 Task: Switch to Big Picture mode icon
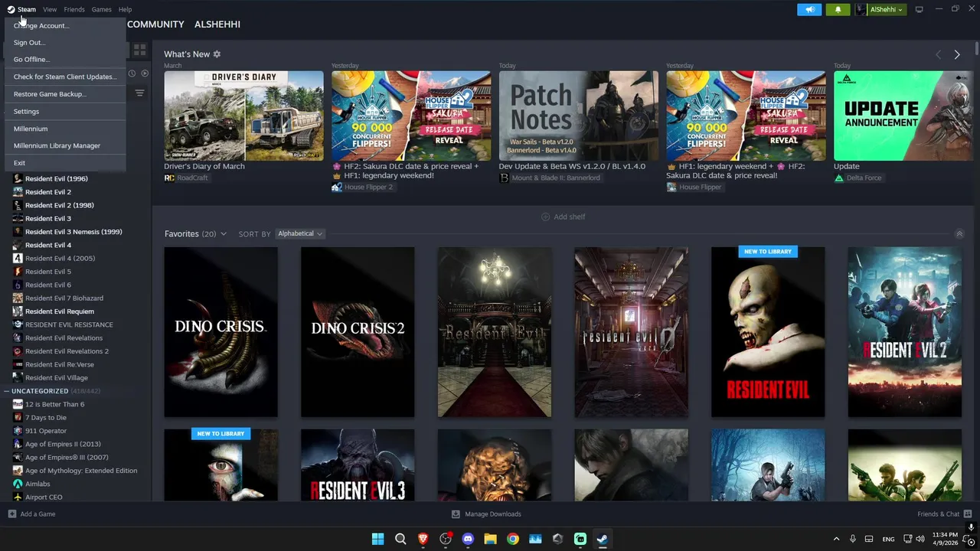pyautogui.click(x=919, y=9)
